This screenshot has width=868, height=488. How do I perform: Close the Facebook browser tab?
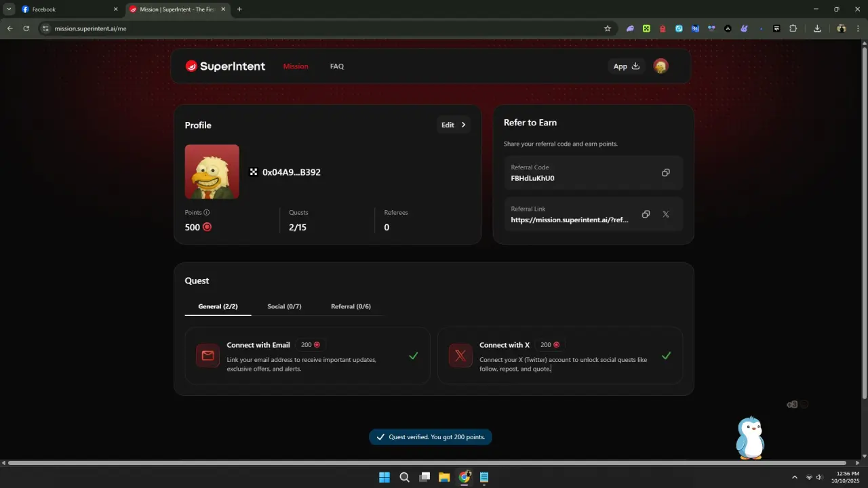[115, 9]
